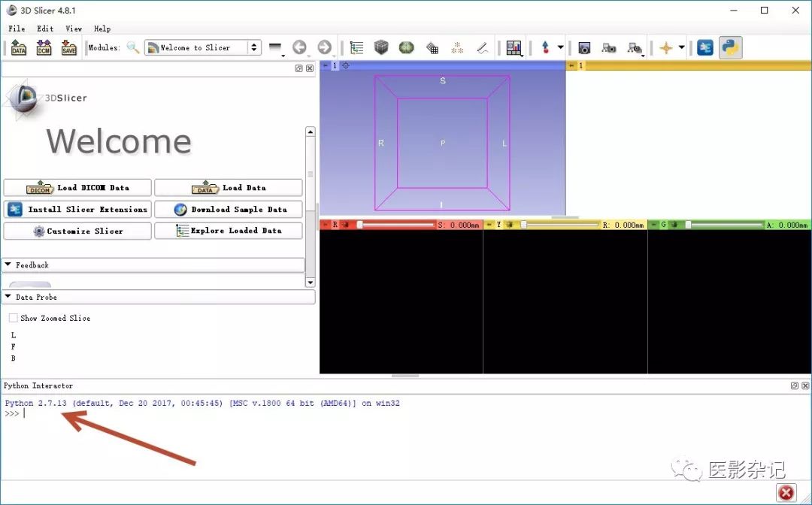Click the DCM load DICOM toolbar icon

click(44, 47)
